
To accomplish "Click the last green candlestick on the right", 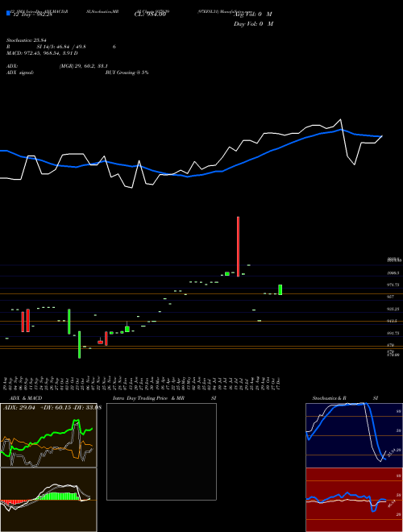I will coord(280,289).
